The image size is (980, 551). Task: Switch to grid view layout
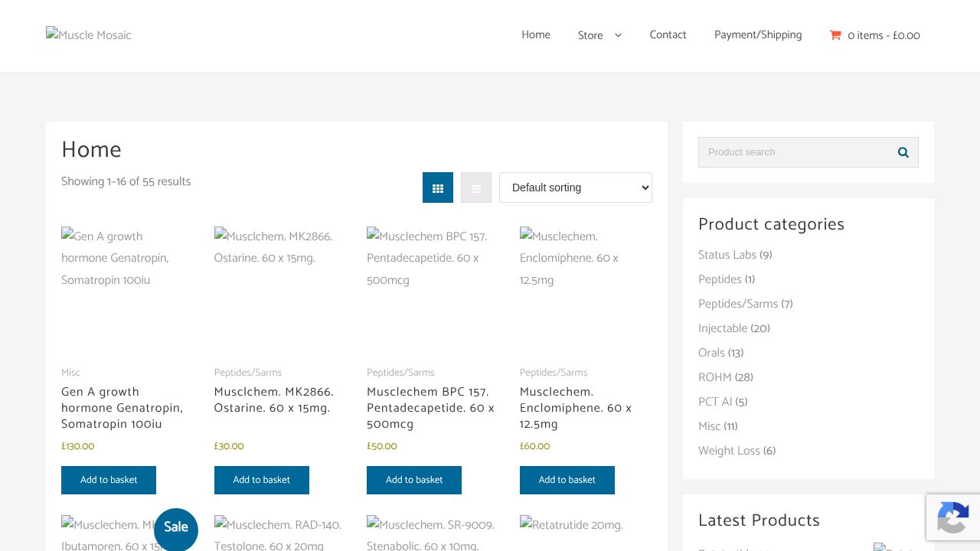438,187
